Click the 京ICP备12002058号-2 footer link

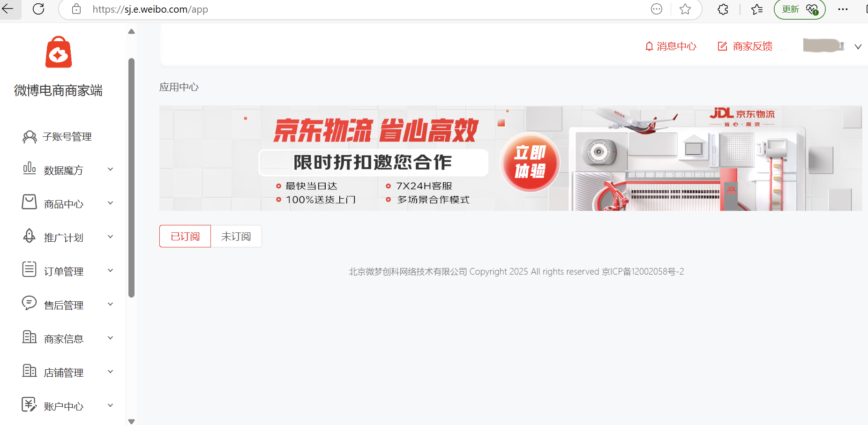643,271
